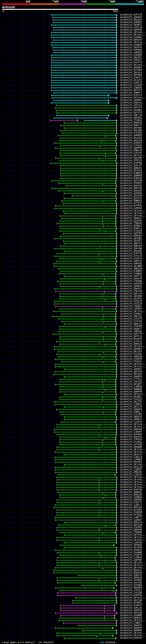Open hit UniRef100_P49405

pos(131,359)
